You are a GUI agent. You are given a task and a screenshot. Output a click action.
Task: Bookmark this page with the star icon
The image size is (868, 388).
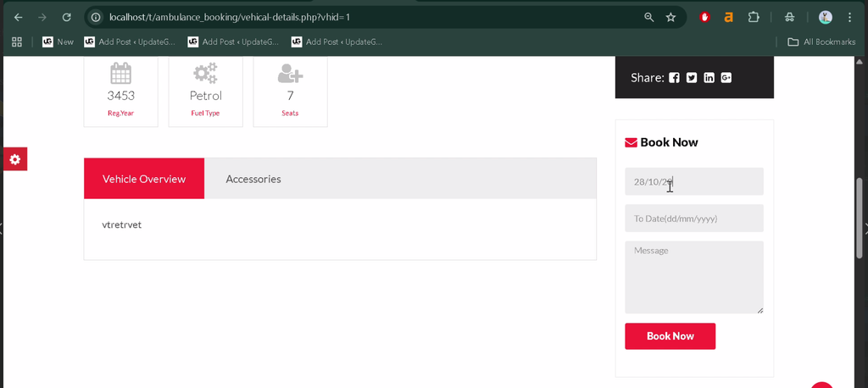click(x=671, y=17)
